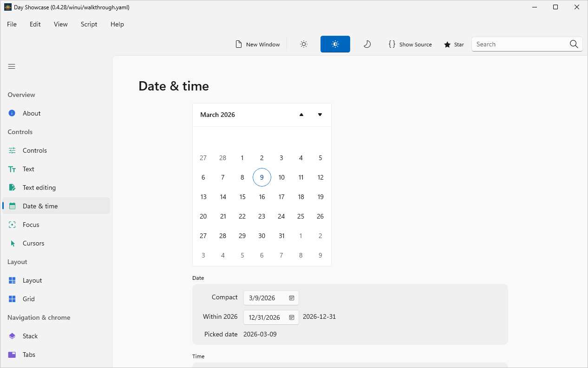Select March 25 in calendar
Screen dimensions: 588x368
coord(301,216)
